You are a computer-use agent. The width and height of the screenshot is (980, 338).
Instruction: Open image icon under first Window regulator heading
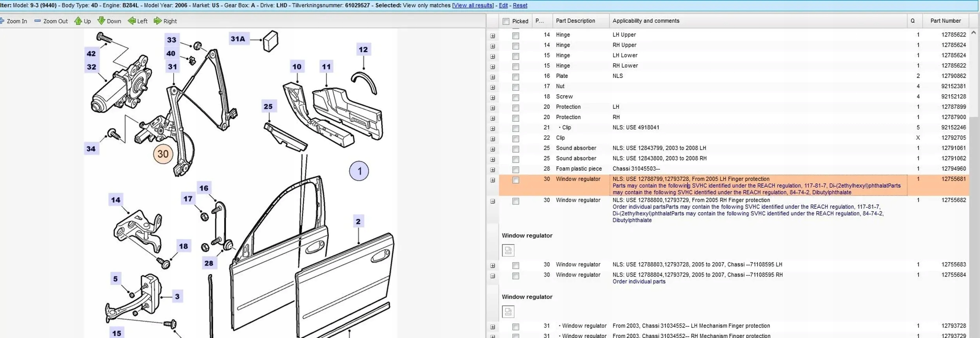pos(508,250)
